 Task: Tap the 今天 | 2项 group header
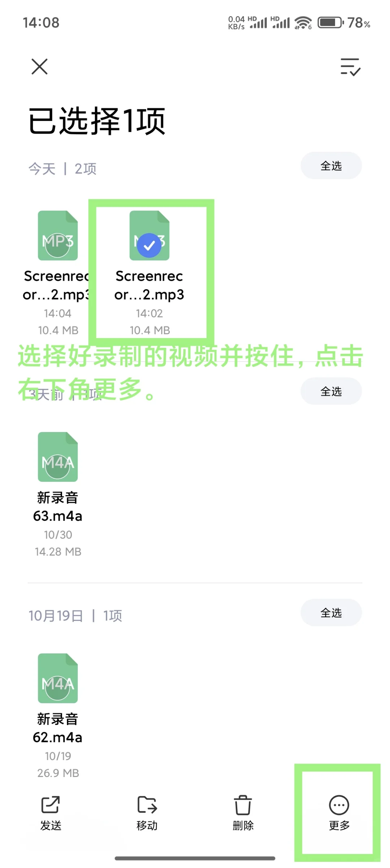pyautogui.click(x=62, y=169)
